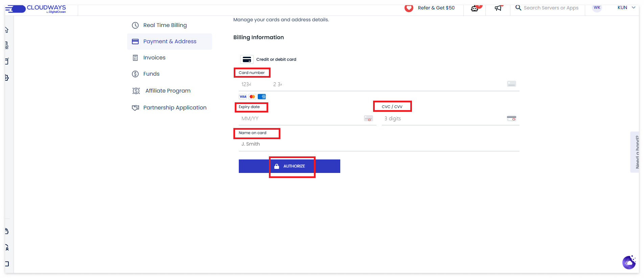Open the cloud chat assistant bubble
The width and height of the screenshot is (644, 278).
[x=629, y=262]
